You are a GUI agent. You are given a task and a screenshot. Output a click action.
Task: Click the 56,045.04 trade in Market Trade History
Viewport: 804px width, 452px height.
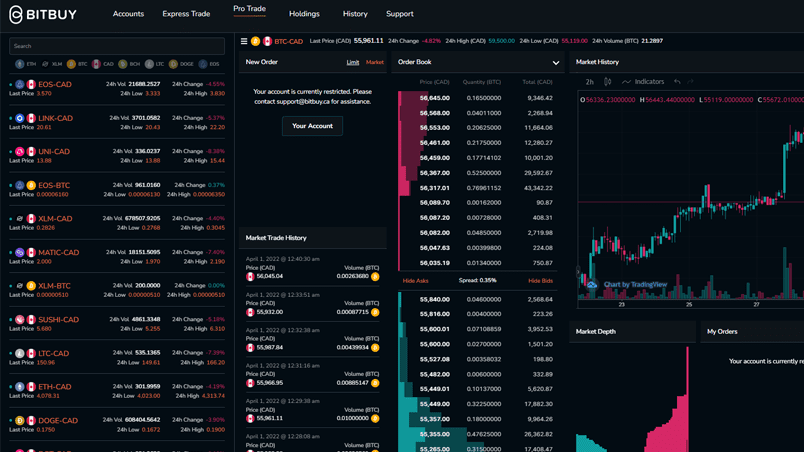click(312, 268)
